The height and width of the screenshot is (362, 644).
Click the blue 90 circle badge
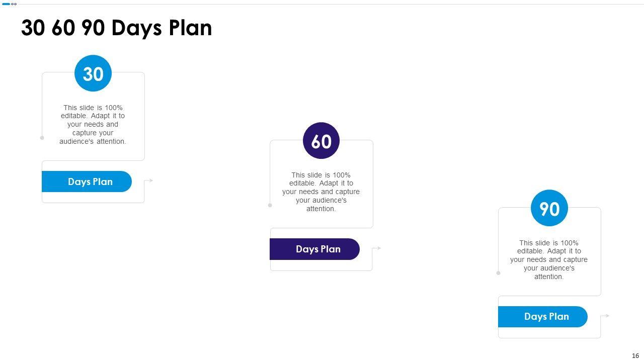[x=549, y=208]
